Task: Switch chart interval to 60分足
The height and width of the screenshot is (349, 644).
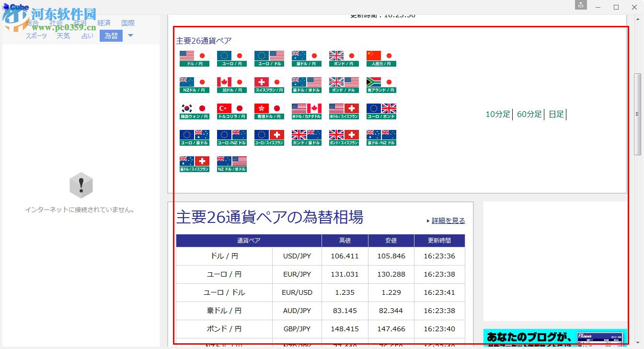Action: pos(529,114)
